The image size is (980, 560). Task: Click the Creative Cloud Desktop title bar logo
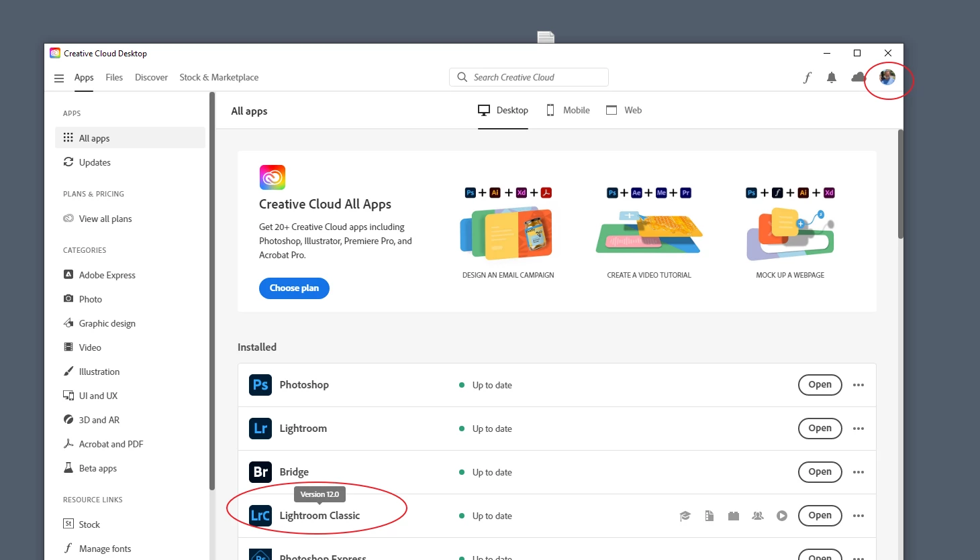(x=55, y=53)
